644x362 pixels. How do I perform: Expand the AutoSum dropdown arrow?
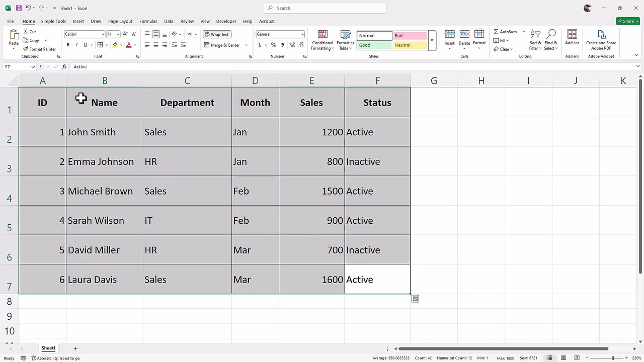523,32
